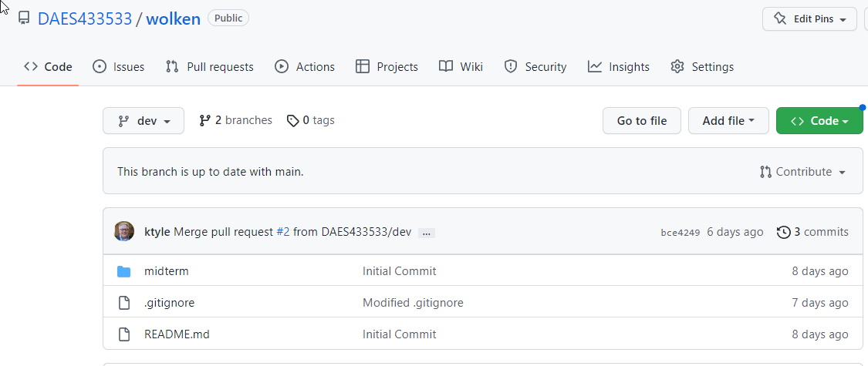Click the Go to file button
The image size is (868, 366).
[x=642, y=120]
